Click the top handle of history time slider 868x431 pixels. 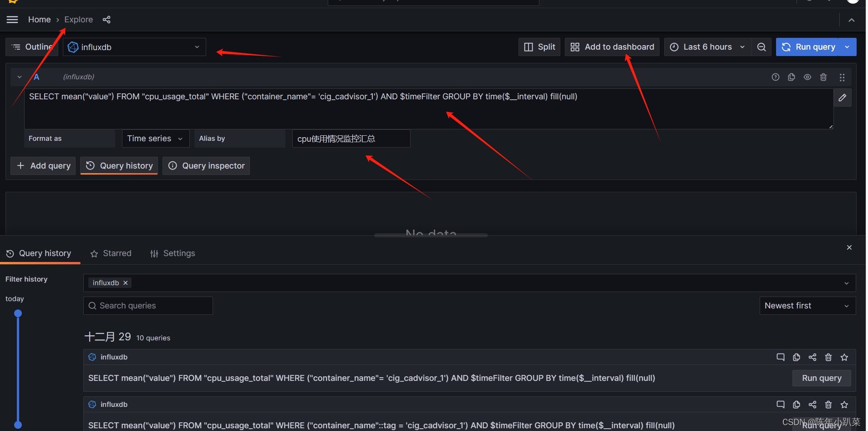[18, 313]
